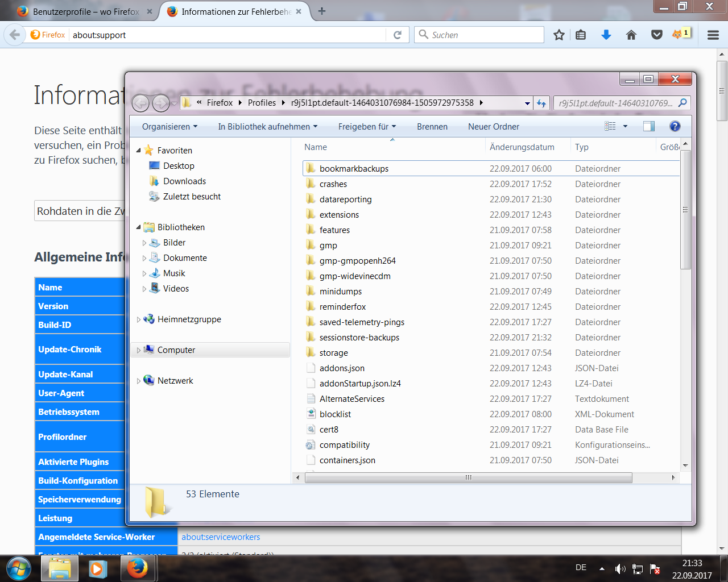Expand the Freigeben für dropdown
Screen dimensions: 728x582
pos(367,127)
